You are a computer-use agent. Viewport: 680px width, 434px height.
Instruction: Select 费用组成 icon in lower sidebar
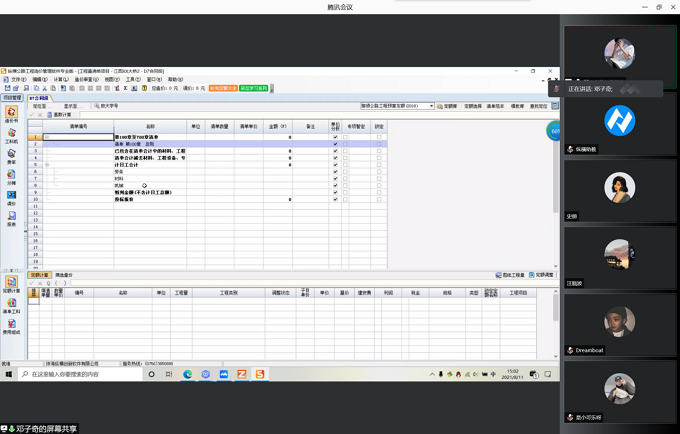click(x=11, y=326)
